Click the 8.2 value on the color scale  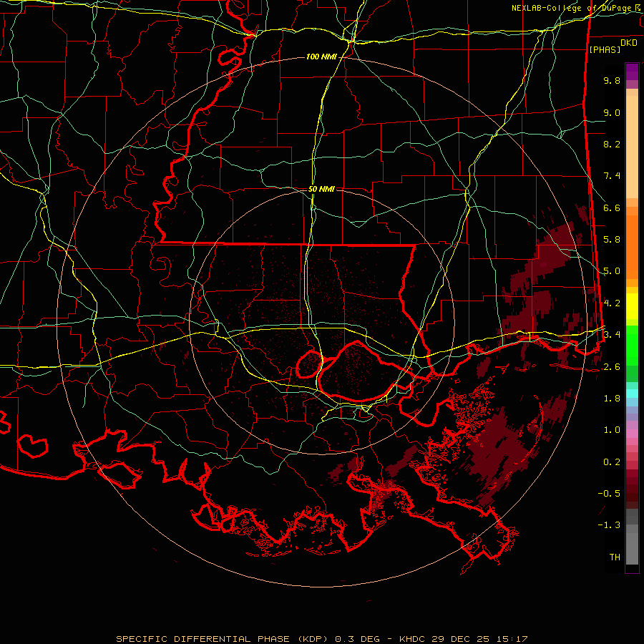click(612, 144)
